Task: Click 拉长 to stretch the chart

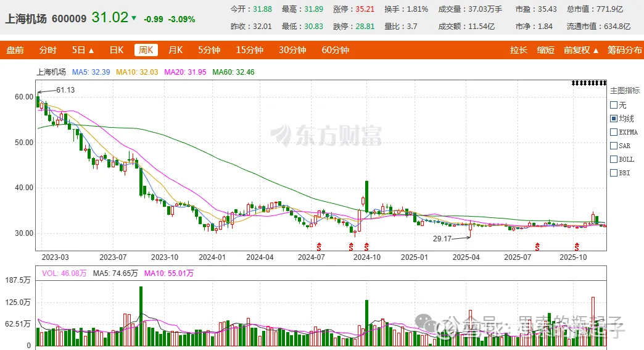Action: click(x=518, y=50)
